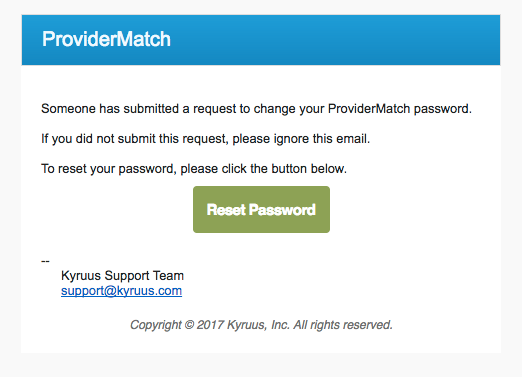Screen dimensions: 522x377
Task: Click the 'Someone has submitted a request' sentence
Action: (x=256, y=109)
